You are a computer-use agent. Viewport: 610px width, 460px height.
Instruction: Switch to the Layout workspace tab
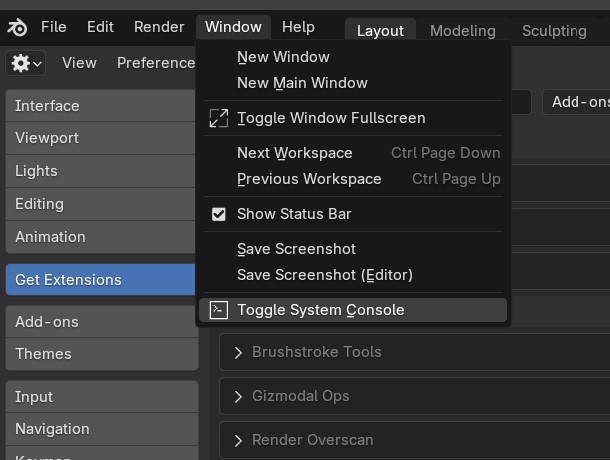[380, 31]
